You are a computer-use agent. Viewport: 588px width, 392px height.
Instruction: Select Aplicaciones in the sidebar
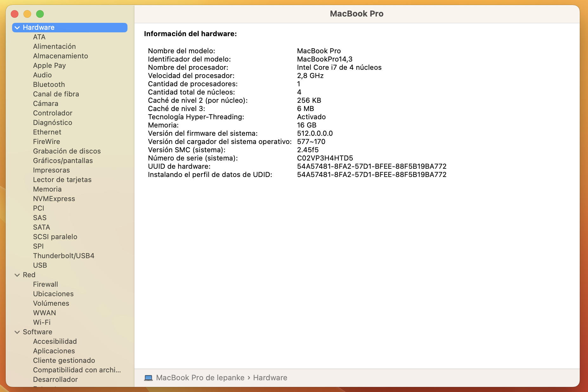pos(54,351)
